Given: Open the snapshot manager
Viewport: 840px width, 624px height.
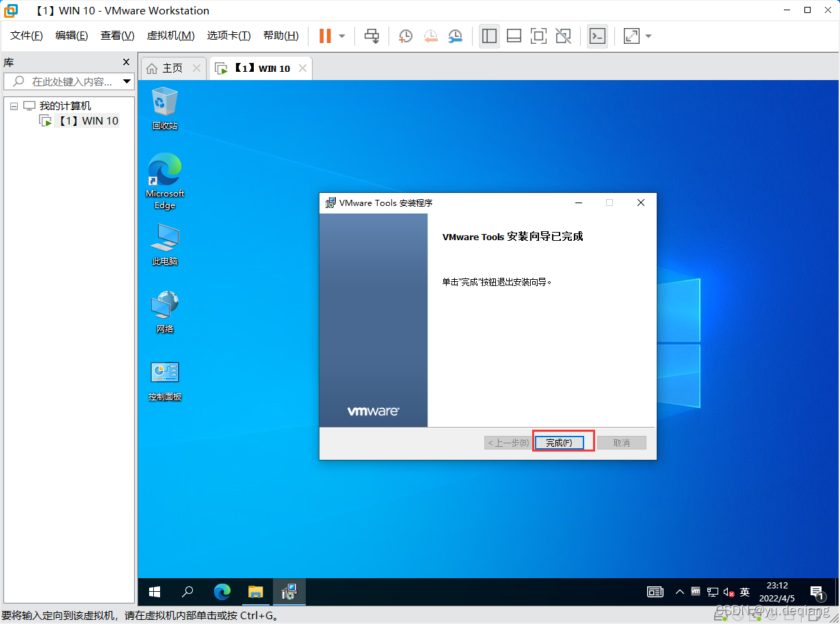Looking at the screenshot, I should (x=455, y=36).
